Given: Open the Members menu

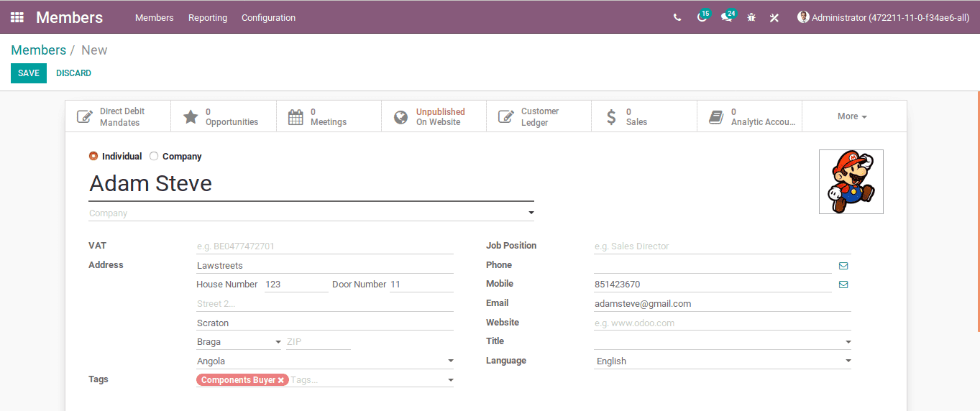Looking at the screenshot, I should pos(155,17).
